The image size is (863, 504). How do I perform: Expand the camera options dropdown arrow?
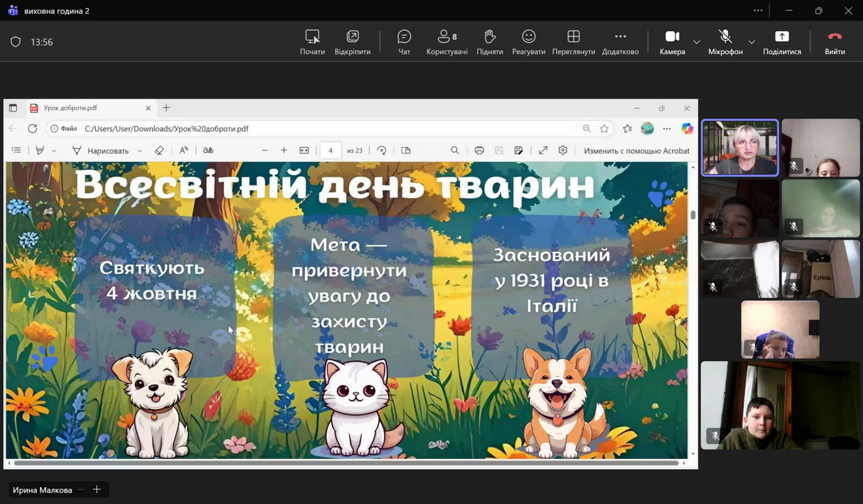697,42
